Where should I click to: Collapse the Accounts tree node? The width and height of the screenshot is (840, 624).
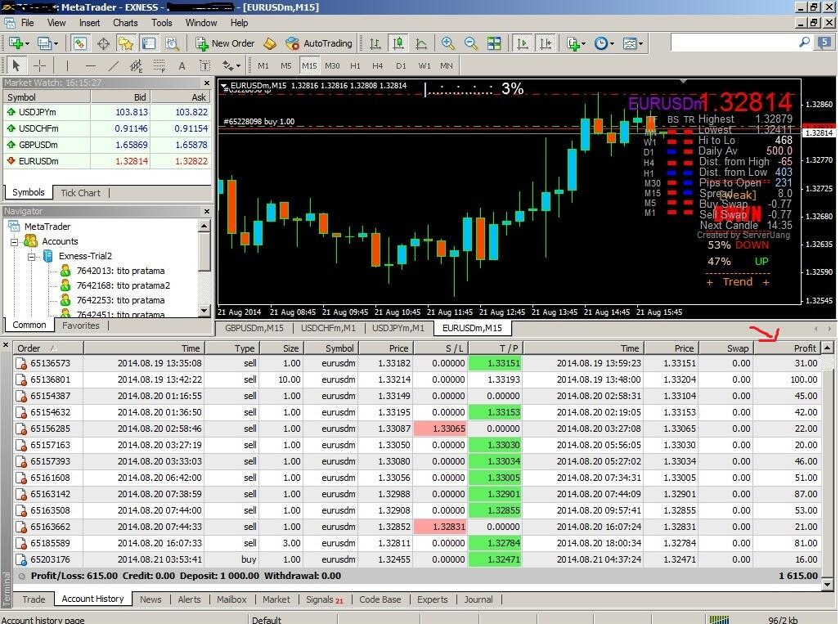[x=15, y=241]
